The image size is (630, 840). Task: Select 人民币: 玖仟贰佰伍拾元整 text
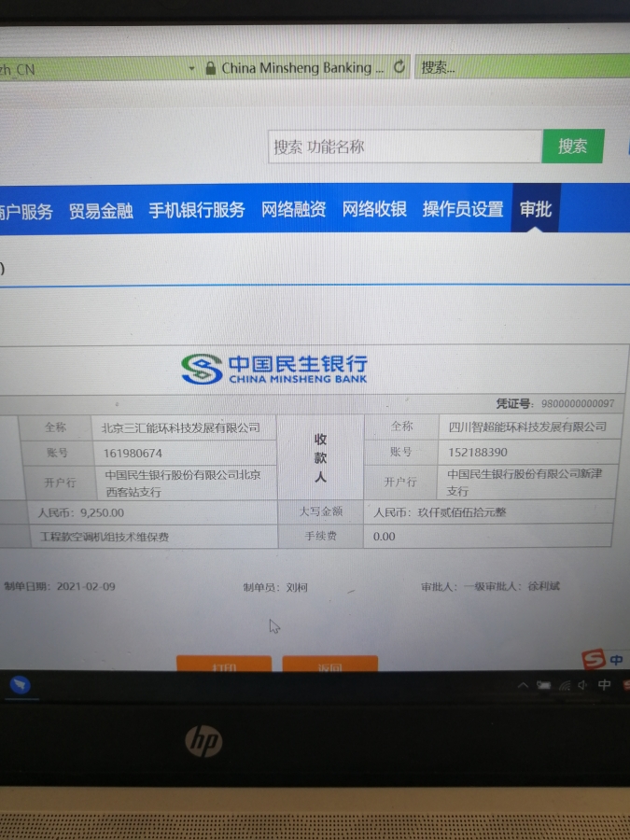[x=440, y=512]
